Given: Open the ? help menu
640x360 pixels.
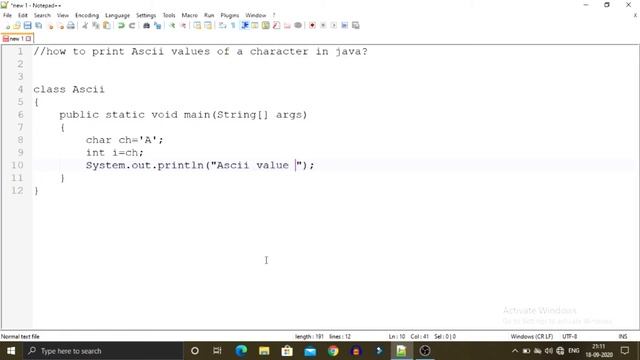Looking at the screenshot, I should point(274,15).
